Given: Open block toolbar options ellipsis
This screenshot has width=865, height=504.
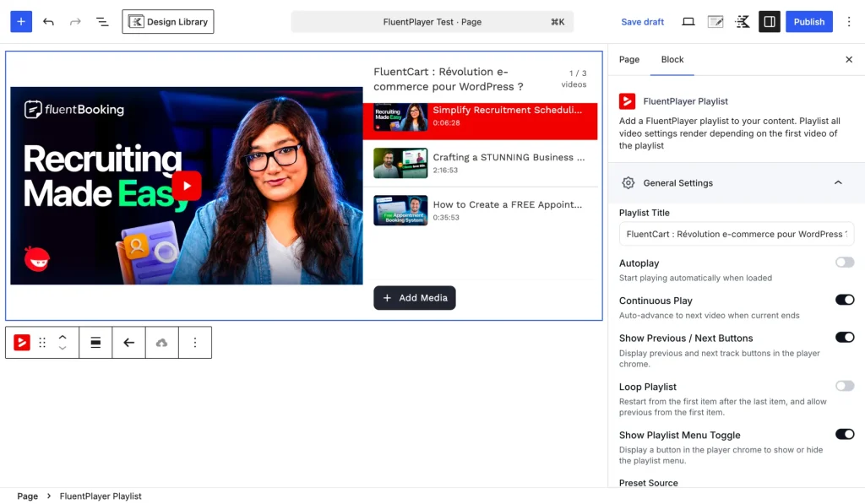Looking at the screenshot, I should click(195, 343).
